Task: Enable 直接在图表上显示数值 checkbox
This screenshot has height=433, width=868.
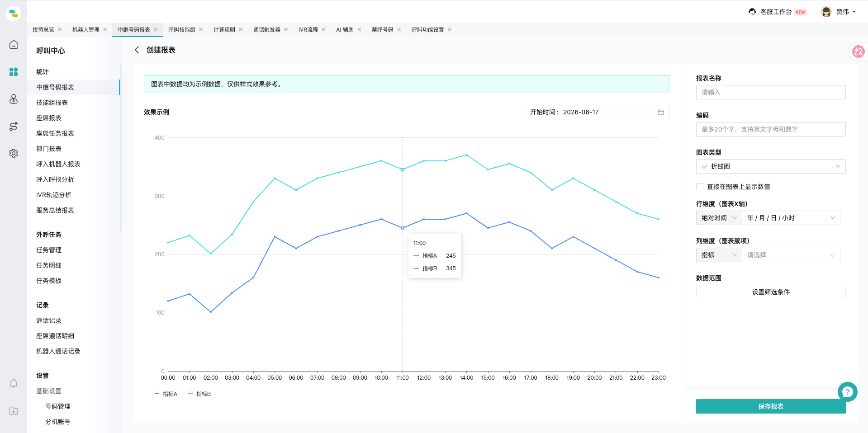Action: [700, 187]
